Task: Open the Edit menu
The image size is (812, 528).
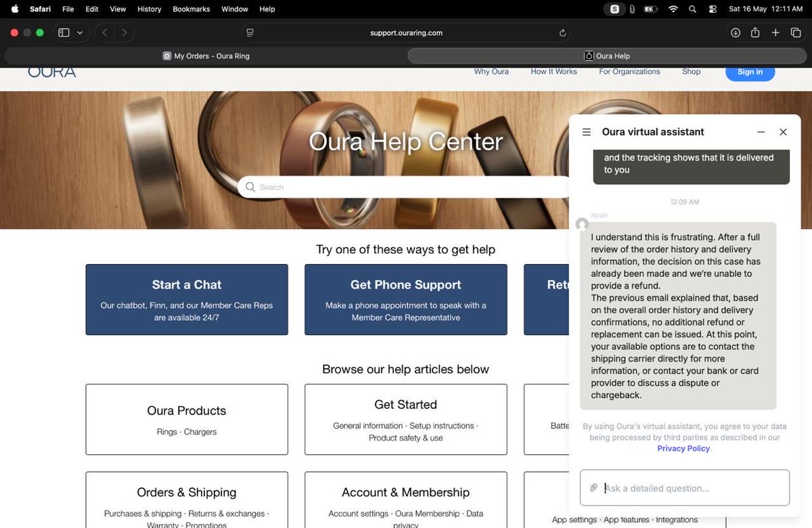Action: (x=92, y=9)
